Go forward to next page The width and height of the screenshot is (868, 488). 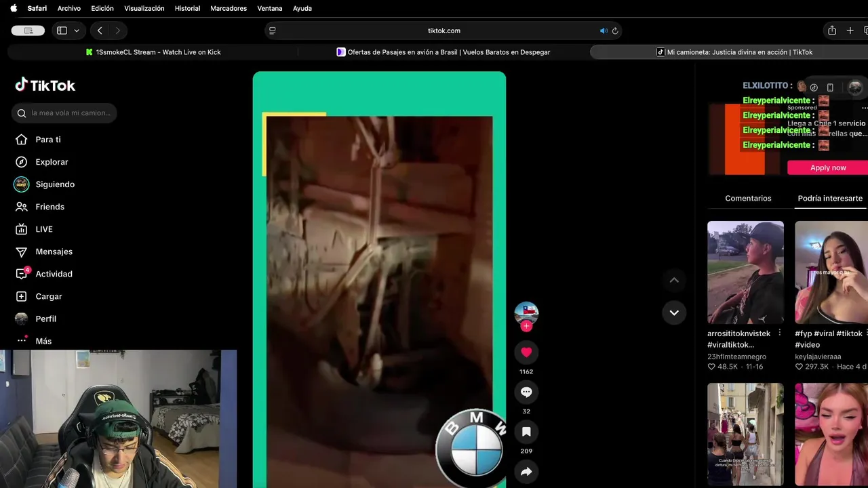pyautogui.click(x=118, y=30)
